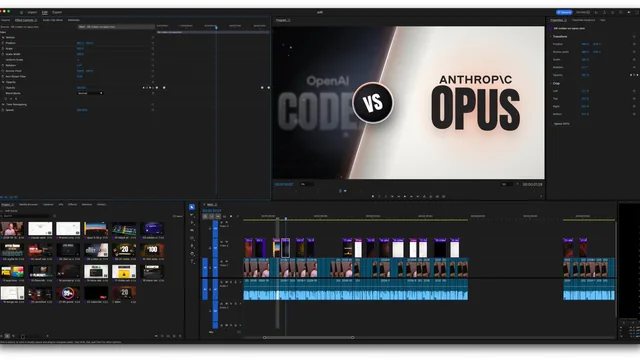Viewport: 640px width, 360px height.
Task: Create four-point polygon mask under Opacity
Action: (x=11, y=99)
